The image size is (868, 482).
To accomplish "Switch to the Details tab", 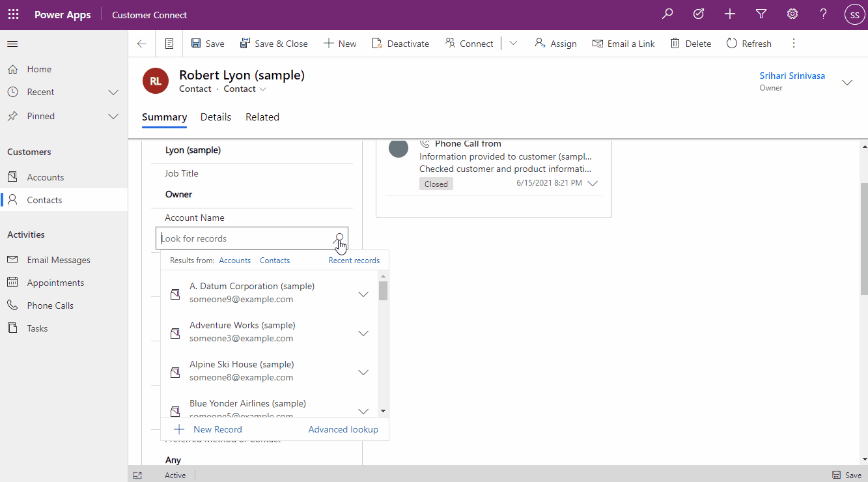I will [216, 117].
